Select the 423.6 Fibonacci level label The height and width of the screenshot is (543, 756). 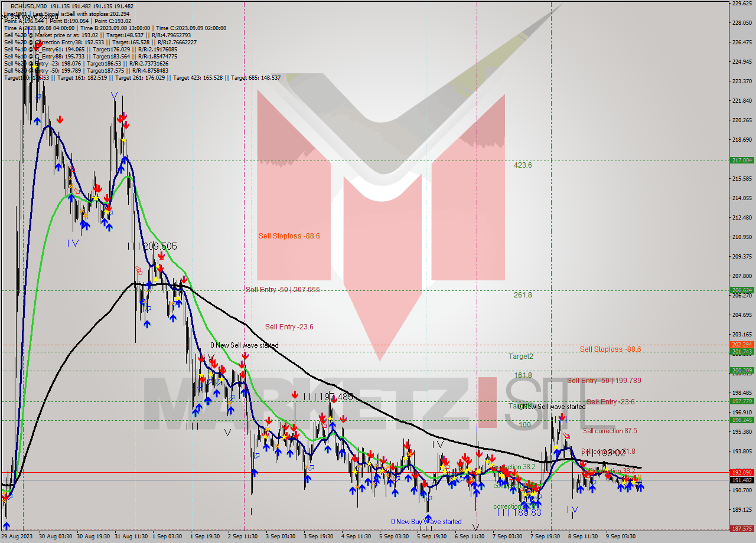[523, 165]
